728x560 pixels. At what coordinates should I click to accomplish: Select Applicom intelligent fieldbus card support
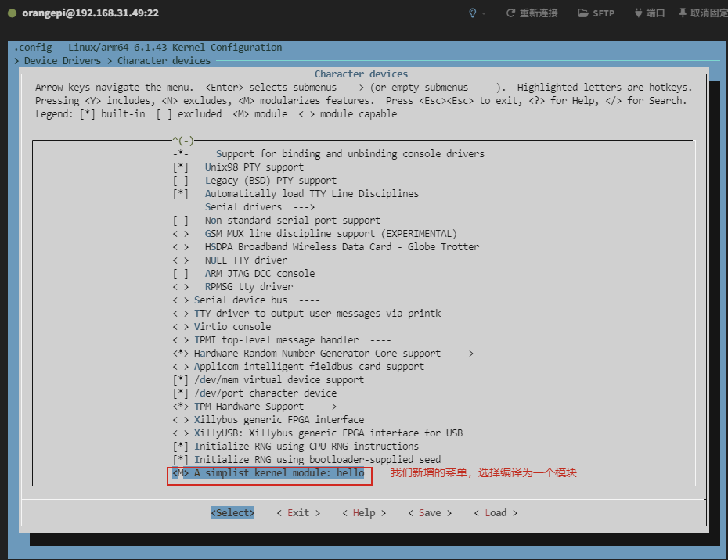pyautogui.click(x=298, y=367)
